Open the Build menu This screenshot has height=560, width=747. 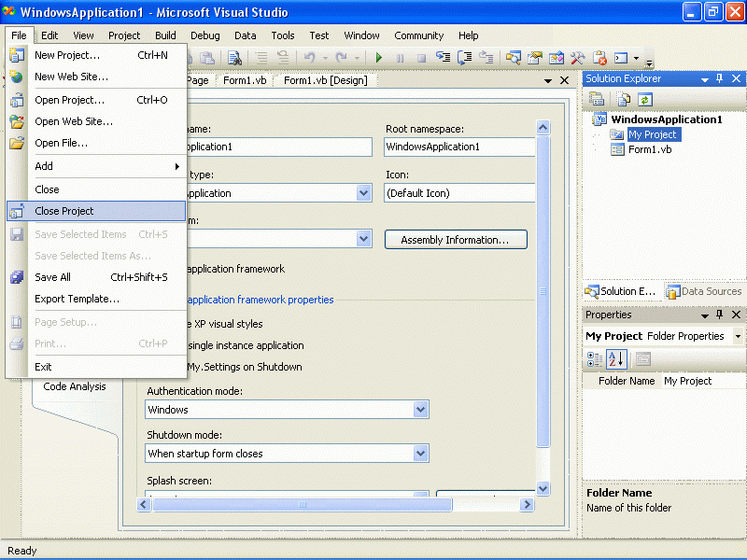coord(165,35)
